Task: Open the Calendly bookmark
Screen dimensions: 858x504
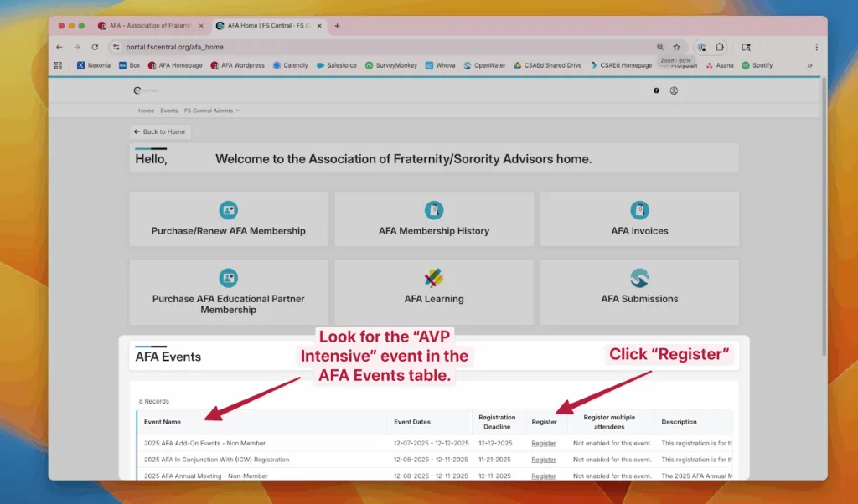Action: click(x=291, y=65)
